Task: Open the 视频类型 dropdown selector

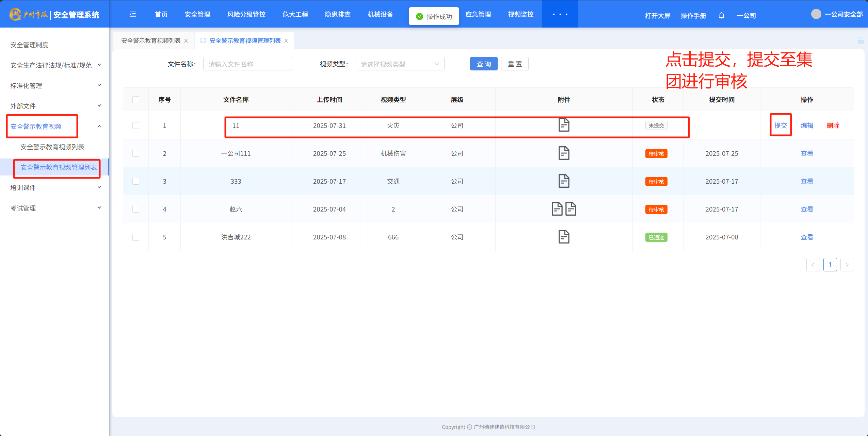Action: (400, 64)
